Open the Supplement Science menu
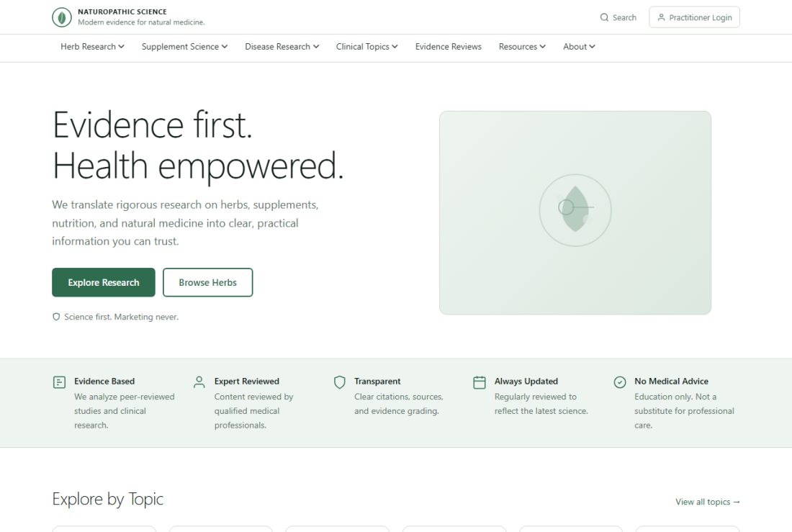Image resolution: width=792 pixels, height=532 pixels. (x=185, y=47)
